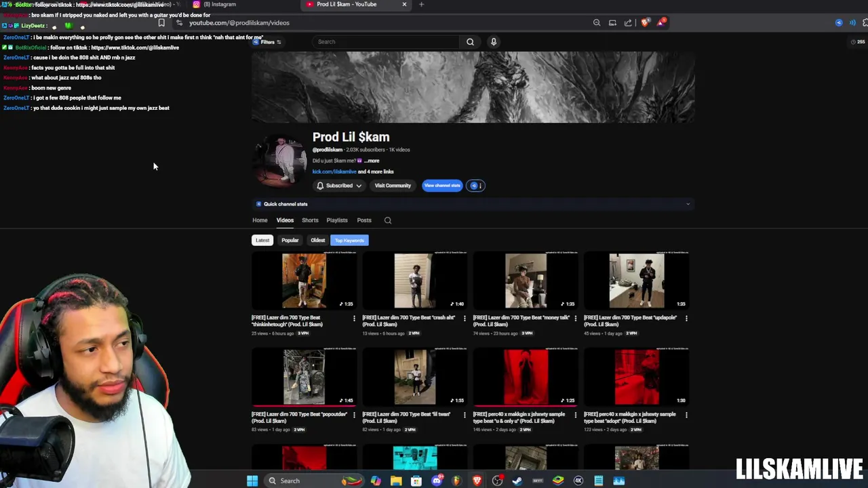868x488 pixels.
Task: Select the Videos channel tab
Action: click(285, 220)
